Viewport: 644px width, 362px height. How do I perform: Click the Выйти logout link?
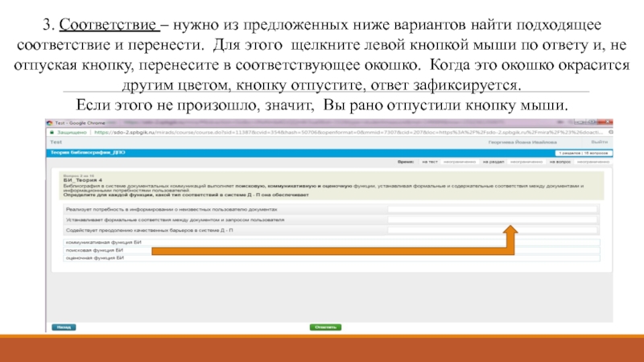tap(600, 141)
